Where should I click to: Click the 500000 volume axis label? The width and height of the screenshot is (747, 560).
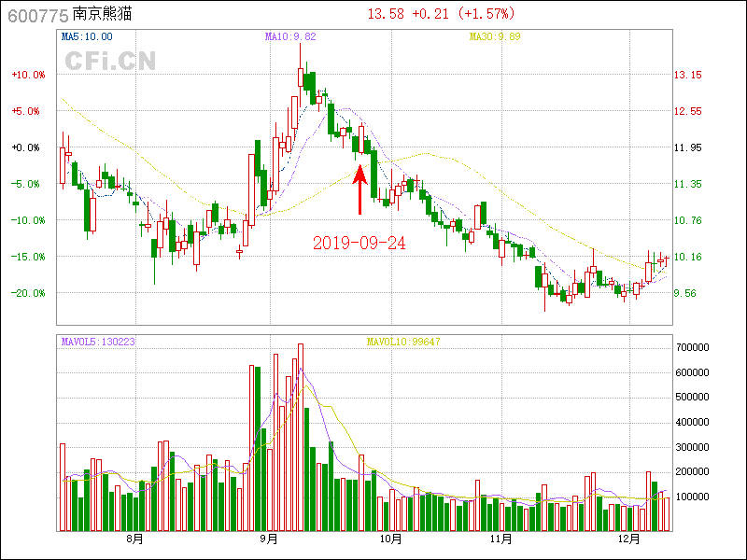click(692, 397)
